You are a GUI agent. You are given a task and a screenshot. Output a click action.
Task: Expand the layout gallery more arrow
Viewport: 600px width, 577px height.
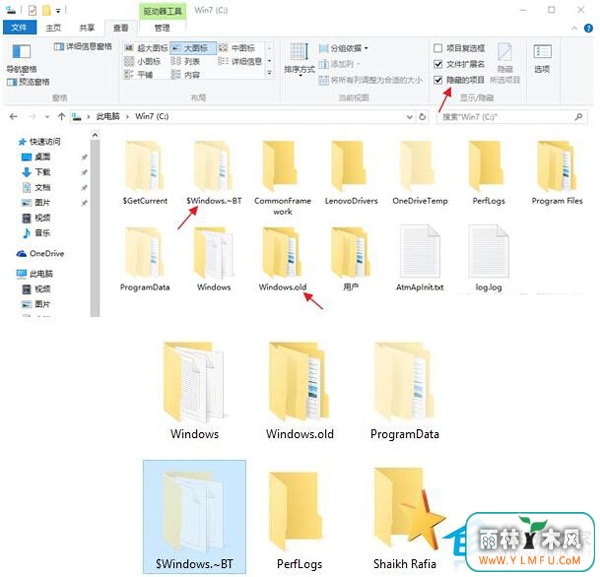[x=270, y=73]
